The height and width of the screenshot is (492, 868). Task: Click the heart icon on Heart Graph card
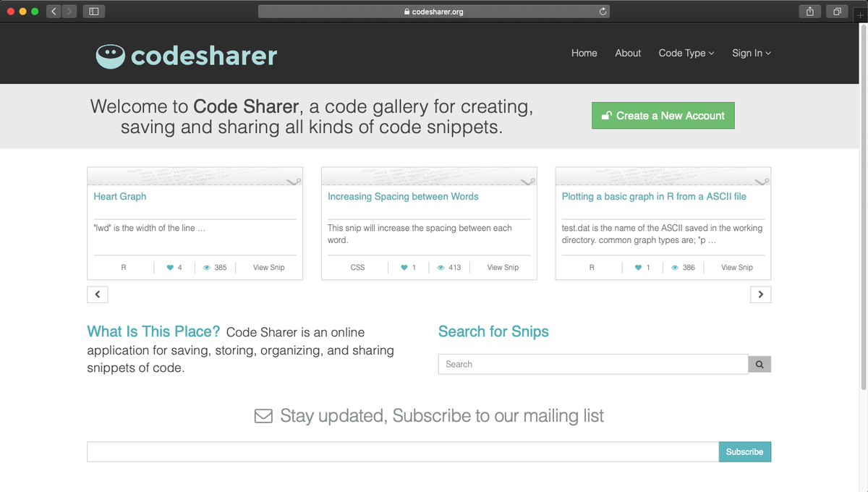point(170,268)
